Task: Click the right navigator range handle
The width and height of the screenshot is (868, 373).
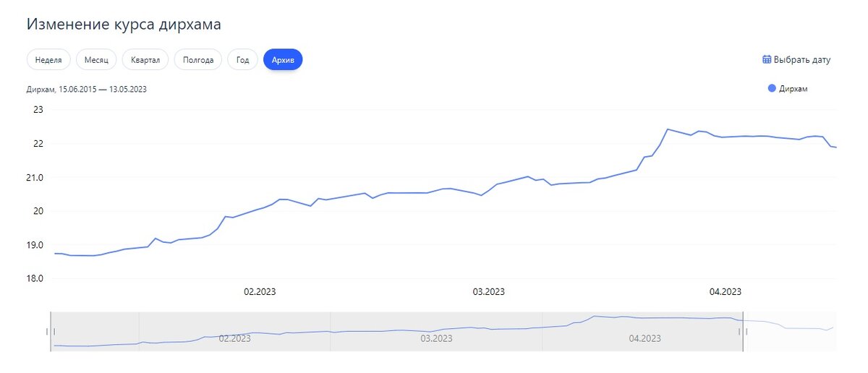Action: [x=743, y=331]
